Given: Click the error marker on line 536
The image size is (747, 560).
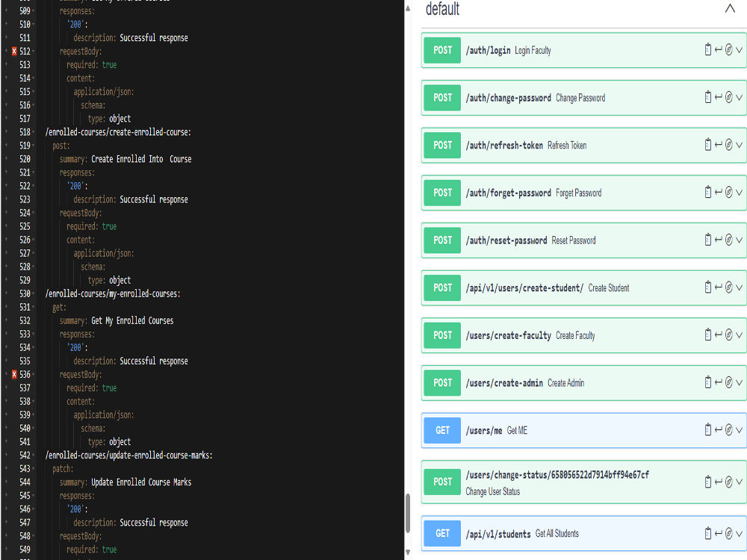Looking at the screenshot, I should (x=14, y=374).
